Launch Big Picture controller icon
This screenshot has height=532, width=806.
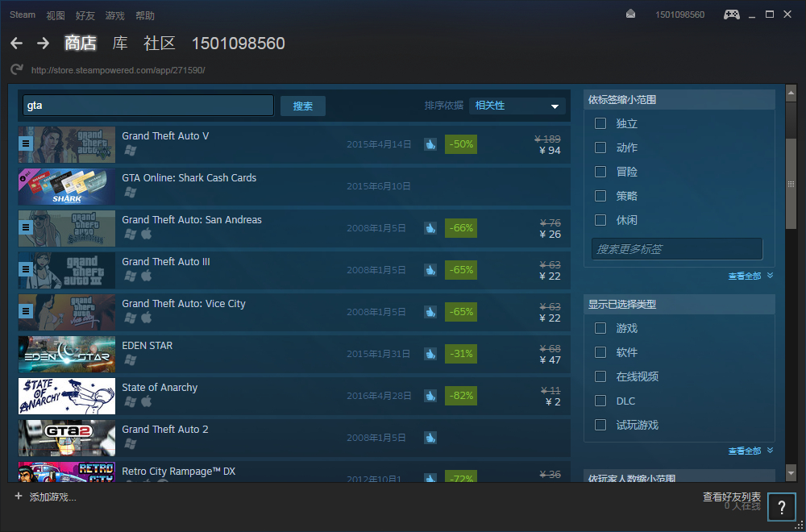pyautogui.click(x=732, y=15)
